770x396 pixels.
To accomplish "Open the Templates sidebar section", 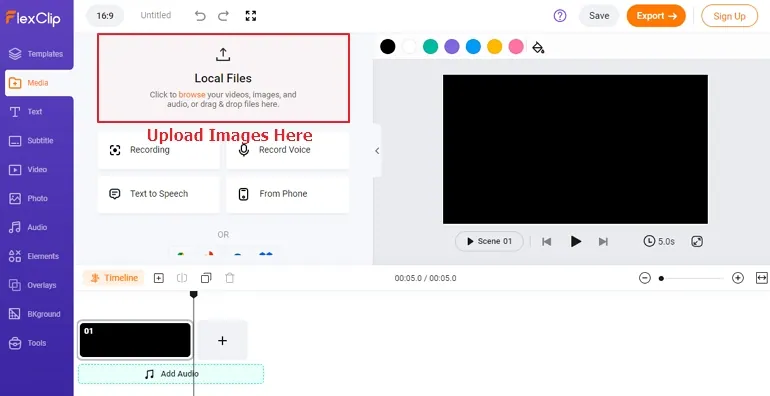I will coord(36,54).
